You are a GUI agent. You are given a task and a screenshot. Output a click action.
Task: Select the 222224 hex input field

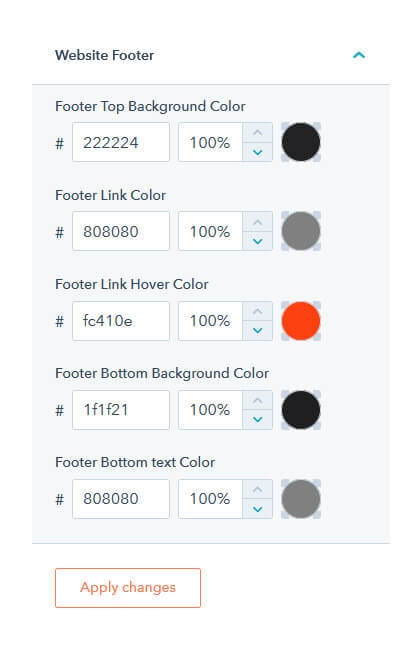pyautogui.click(x=121, y=142)
